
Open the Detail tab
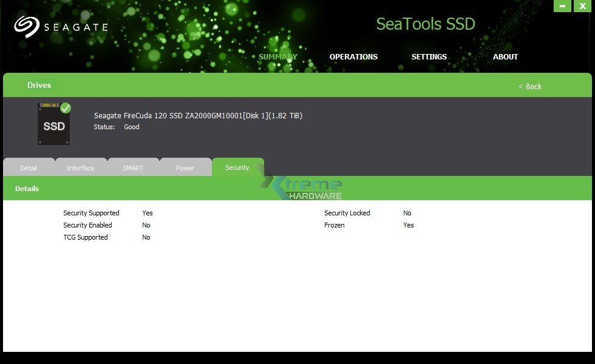28,167
